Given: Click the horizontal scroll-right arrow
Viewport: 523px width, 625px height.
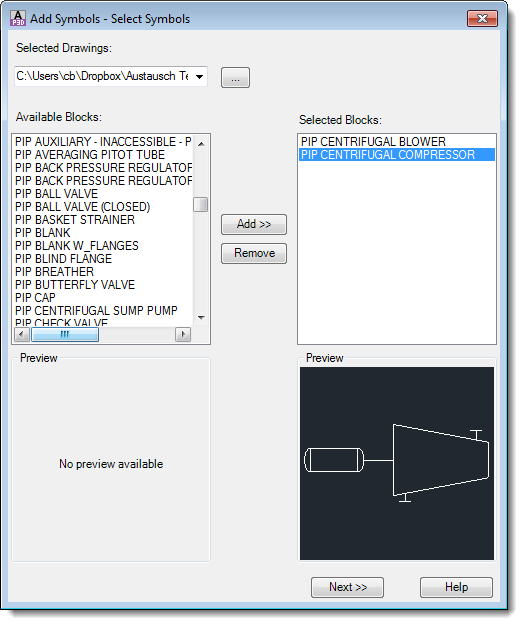Looking at the screenshot, I should 183,334.
